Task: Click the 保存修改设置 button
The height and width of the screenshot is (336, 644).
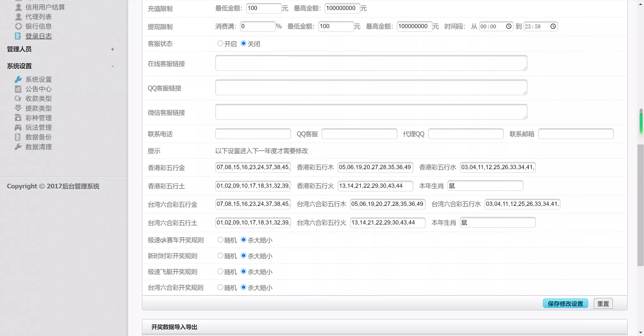Action: pyautogui.click(x=565, y=303)
